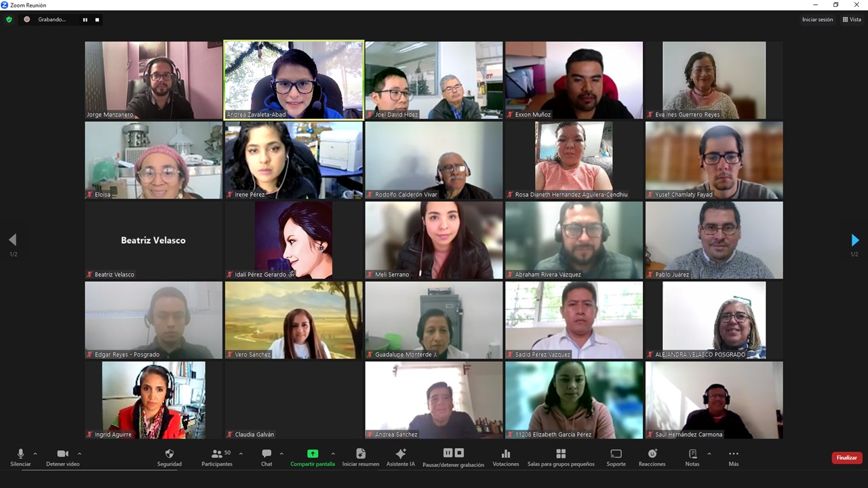Viewport: 868px width, 488px height.
Task: Pause recording in top recording bar
Action: tap(85, 20)
